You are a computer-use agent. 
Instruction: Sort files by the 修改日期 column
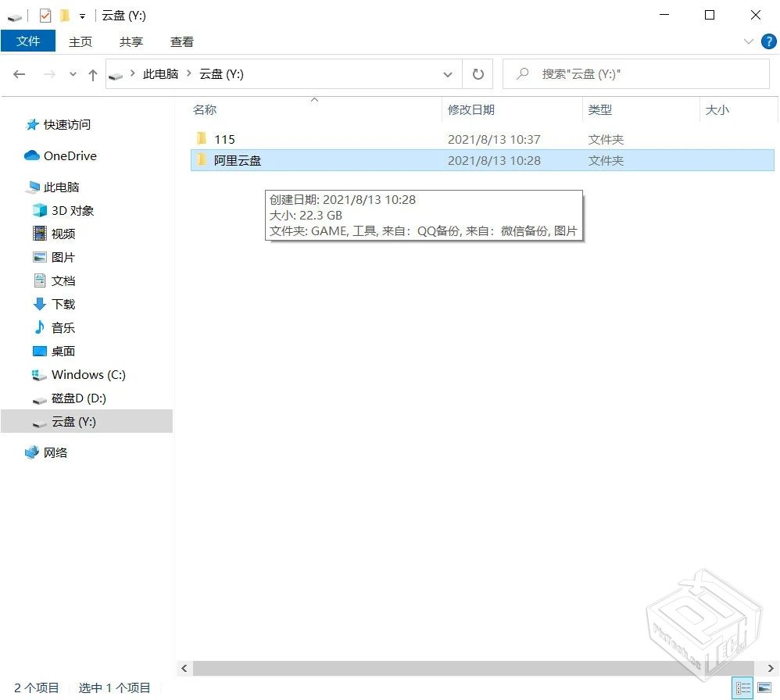pyautogui.click(x=471, y=109)
